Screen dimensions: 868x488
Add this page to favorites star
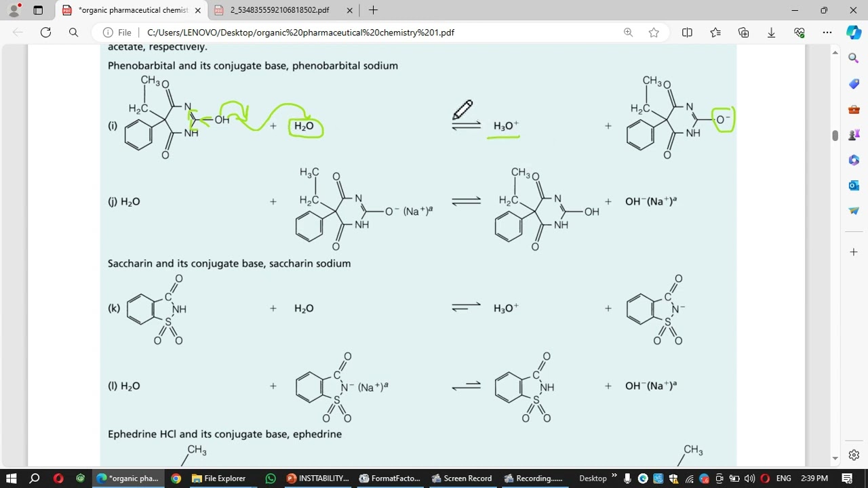(x=654, y=32)
